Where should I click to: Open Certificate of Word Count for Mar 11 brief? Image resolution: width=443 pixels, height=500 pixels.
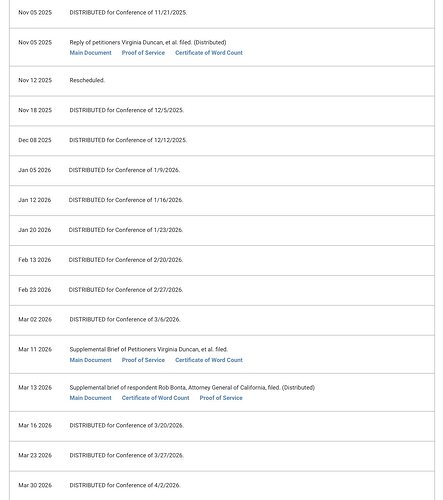click(x=209, y=360)
